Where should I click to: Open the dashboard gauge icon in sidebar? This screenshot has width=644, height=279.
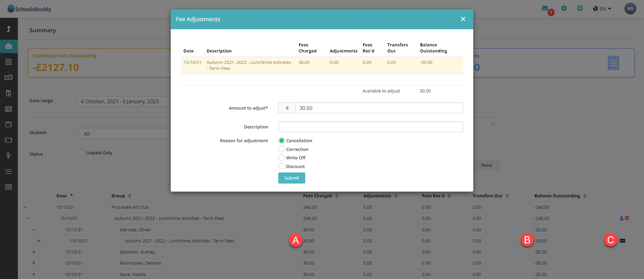(9, 46)
